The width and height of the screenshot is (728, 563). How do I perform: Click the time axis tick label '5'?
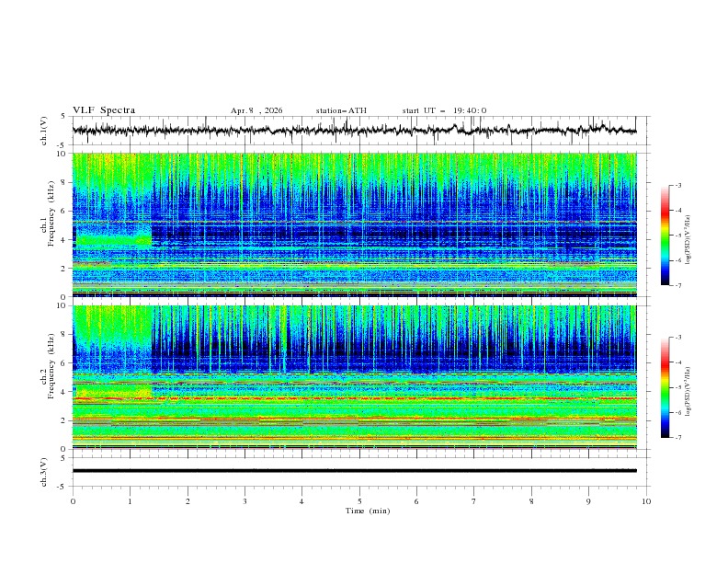coord(359,501)
